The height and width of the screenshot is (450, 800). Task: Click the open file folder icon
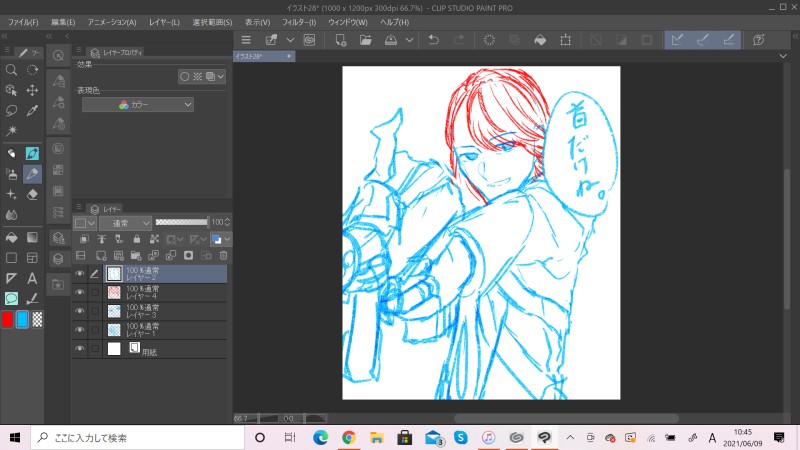tap(366, 40)
